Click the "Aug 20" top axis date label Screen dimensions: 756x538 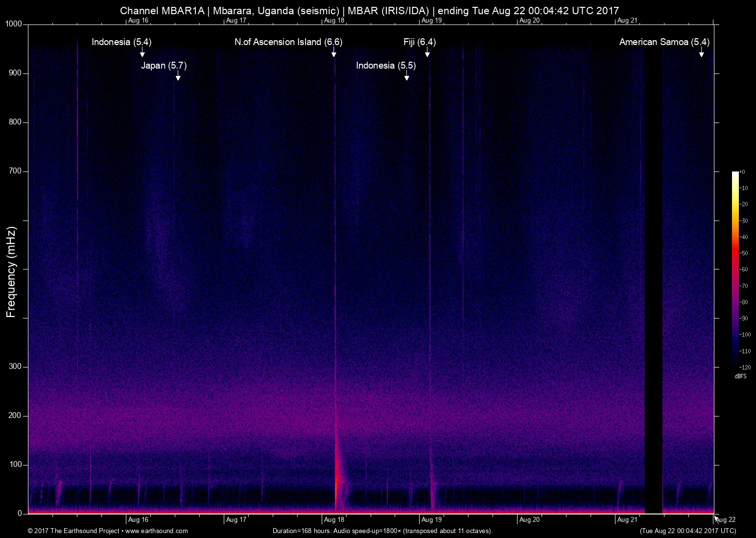point(531,21)
